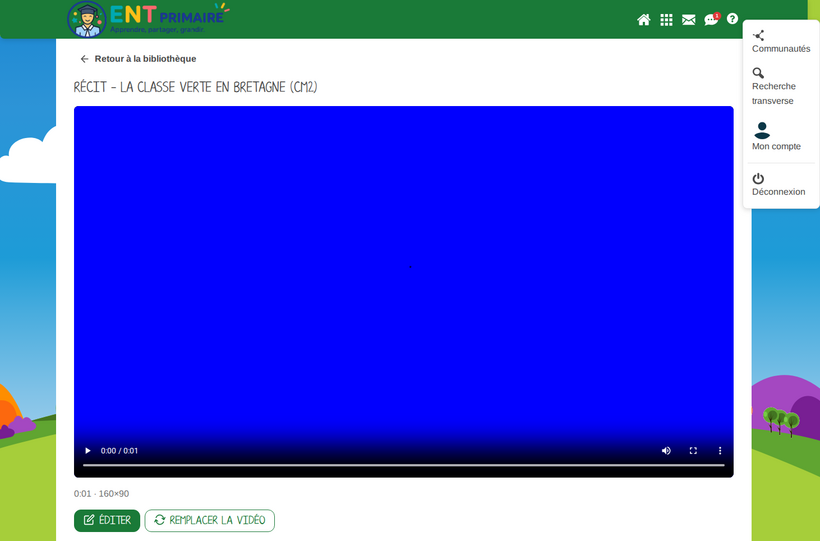The image size is (820, 541).
Task: Click the ENT Primaire logo
Action: (149, 19)
